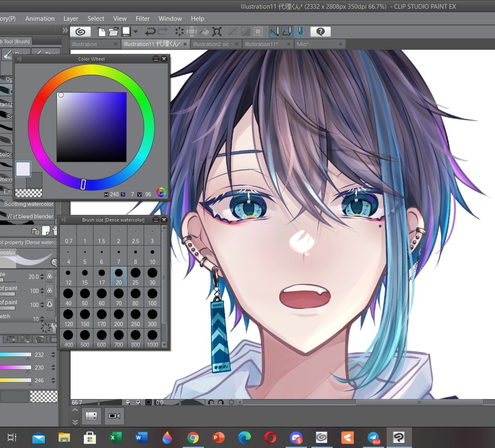Open the Layer menu
Screen dimensions: 495x448
point(71,19)
